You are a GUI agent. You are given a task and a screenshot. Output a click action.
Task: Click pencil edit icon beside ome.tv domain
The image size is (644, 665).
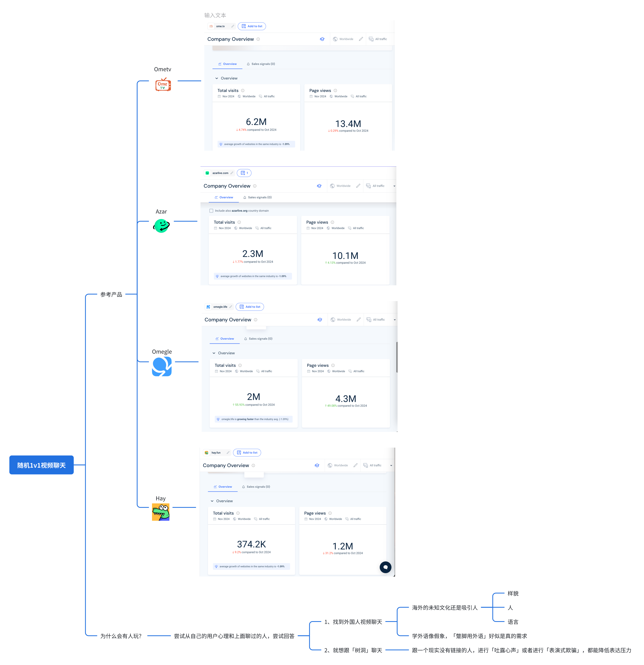(x=232, y=26)
